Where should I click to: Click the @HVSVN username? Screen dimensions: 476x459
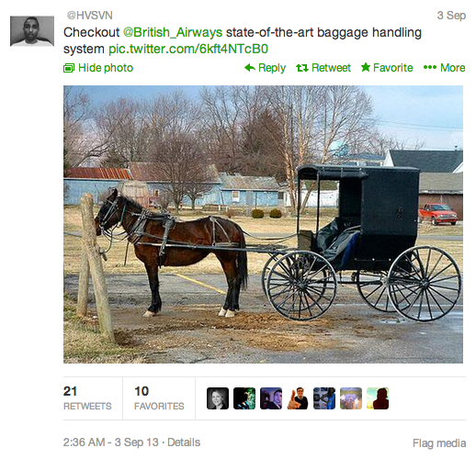[x=89, y=16]
